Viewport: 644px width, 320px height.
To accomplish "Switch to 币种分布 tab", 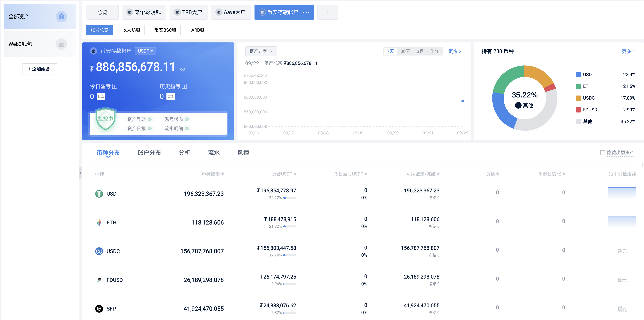I will click(x=108, y=153).
